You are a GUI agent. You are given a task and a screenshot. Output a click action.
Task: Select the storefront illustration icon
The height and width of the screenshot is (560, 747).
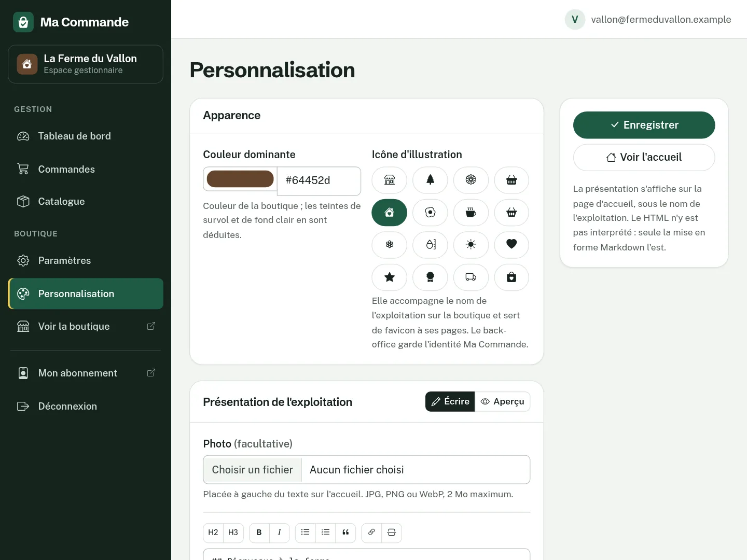pos(390,180)
